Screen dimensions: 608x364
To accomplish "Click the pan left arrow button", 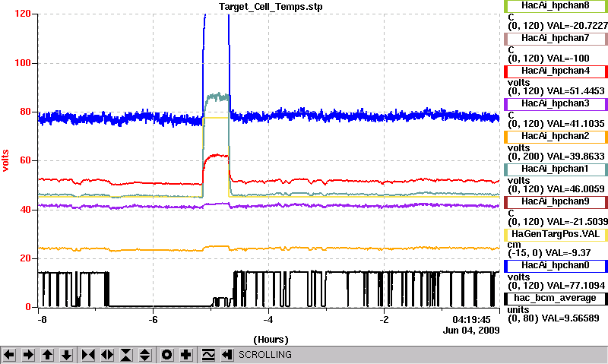I will 9,355.
